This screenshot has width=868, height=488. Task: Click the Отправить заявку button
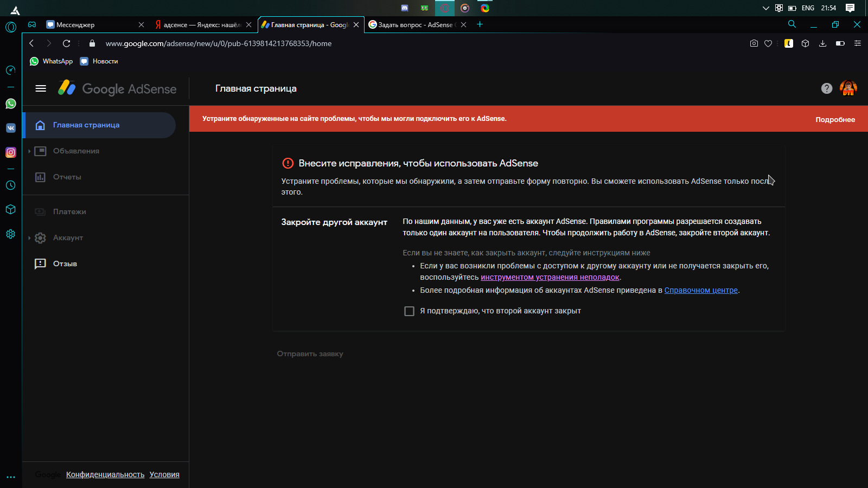(310, 354)
